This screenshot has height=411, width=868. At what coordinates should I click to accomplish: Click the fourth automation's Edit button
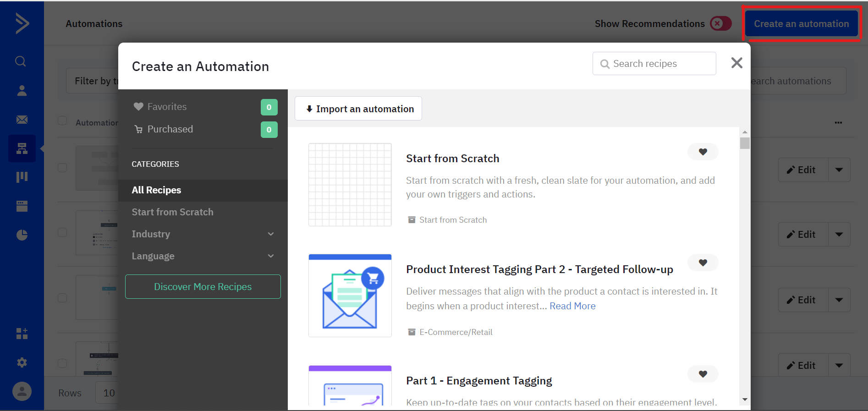[803, 366]
